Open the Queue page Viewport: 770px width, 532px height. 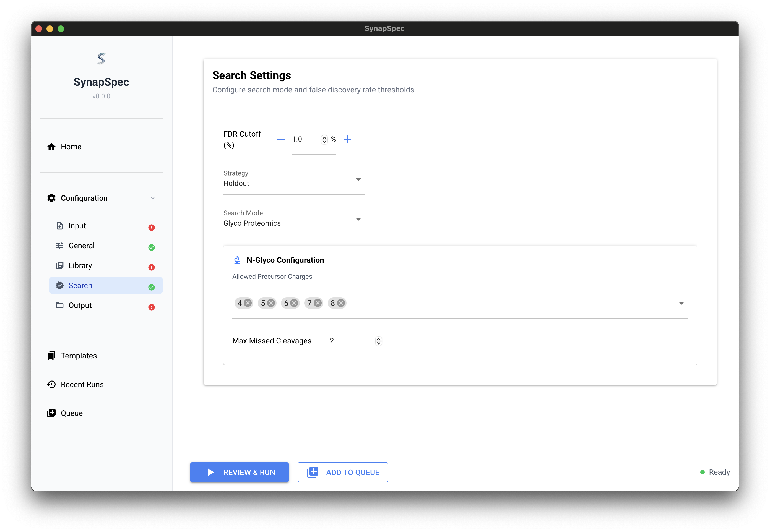pyautogui.click(x=101, y=413)
